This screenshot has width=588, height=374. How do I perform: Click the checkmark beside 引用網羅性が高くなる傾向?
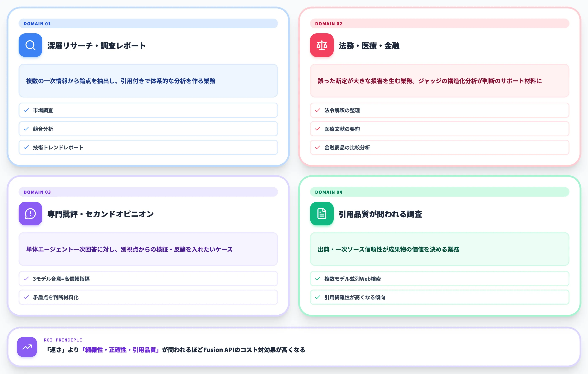point(317,297)
